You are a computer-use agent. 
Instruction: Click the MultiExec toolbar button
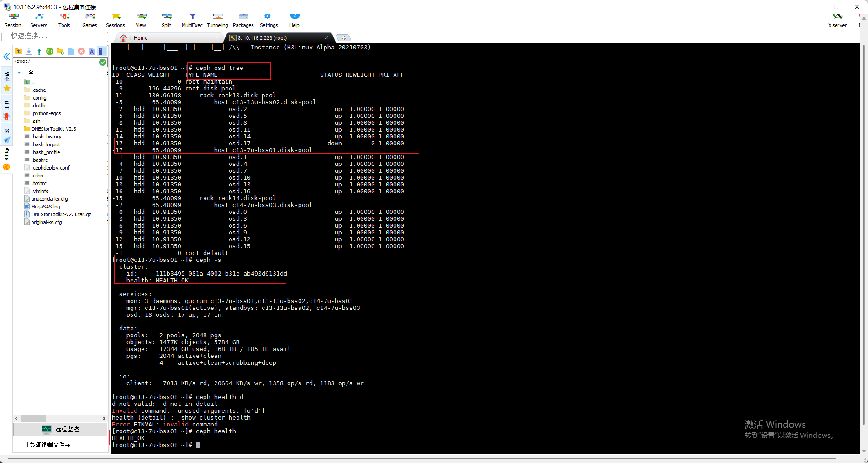point(192,21)
